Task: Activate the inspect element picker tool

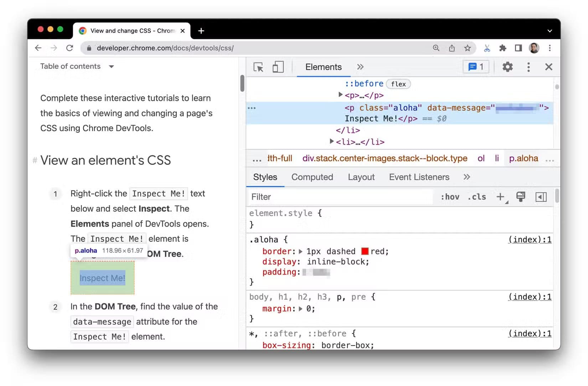Action: pyautogui.click(x=258, y=67)
